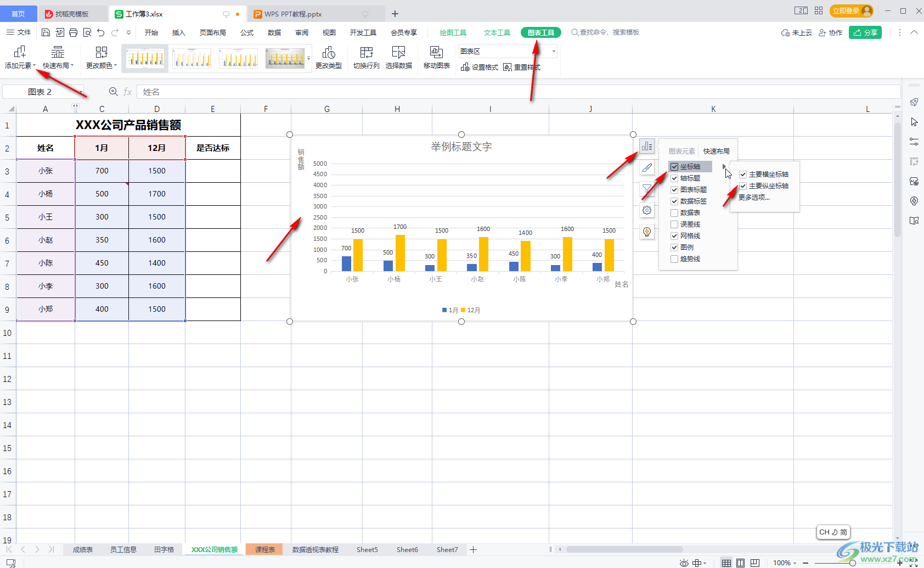This screenshot has width=924, height=568.
Task: Toggle 主要横坐标轴 checkbox in submenu
Action: tap(743, 174)
